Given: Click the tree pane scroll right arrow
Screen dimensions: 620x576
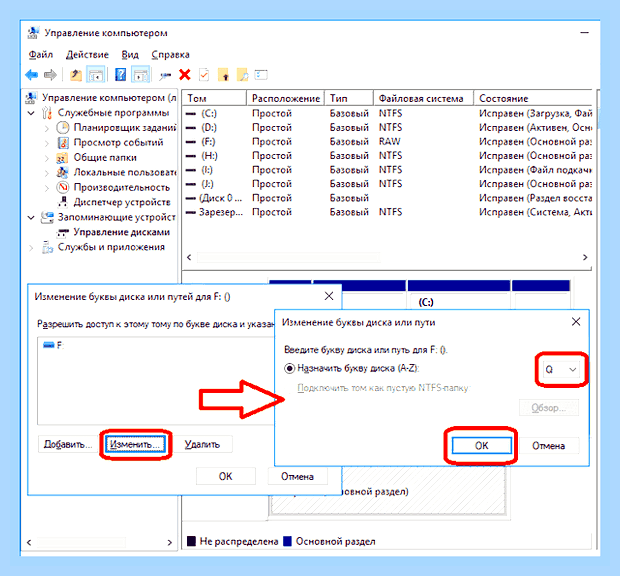Looking at the screenshot, I should (169, 542).
